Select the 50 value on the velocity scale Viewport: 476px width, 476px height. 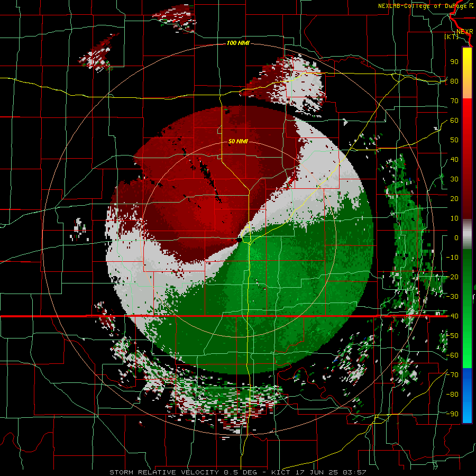(454, 140)
